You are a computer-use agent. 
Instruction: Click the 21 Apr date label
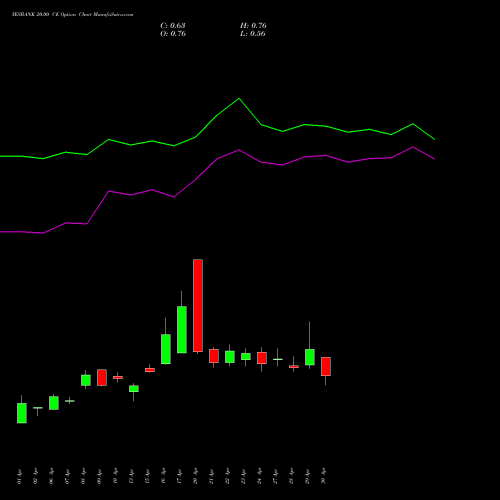(x=211, y=476)
